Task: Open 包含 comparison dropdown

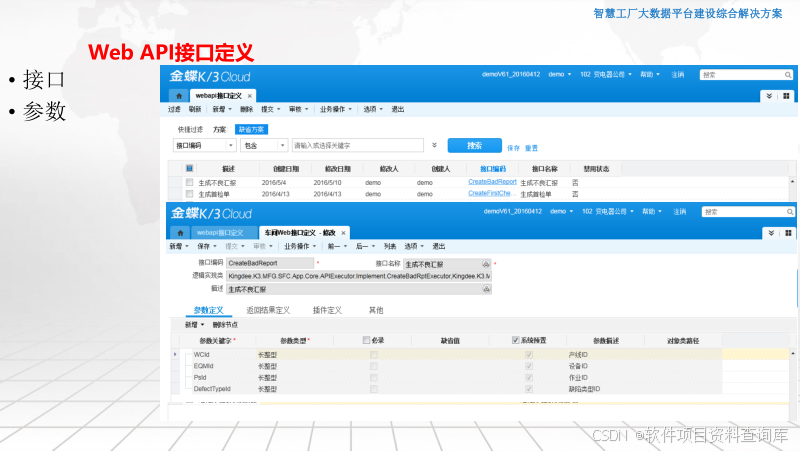Action: [x=283, y=145]
